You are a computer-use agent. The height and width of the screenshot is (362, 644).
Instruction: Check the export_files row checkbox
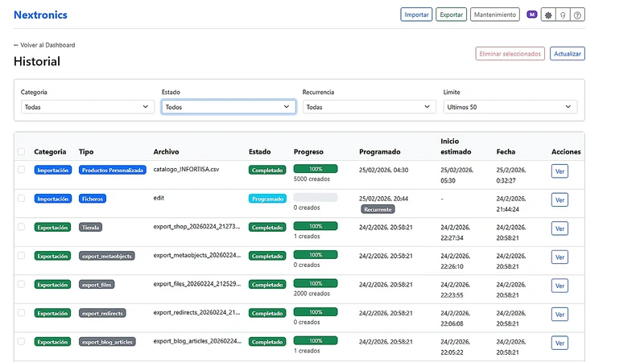pyautogui.click(x=22, y=284)
